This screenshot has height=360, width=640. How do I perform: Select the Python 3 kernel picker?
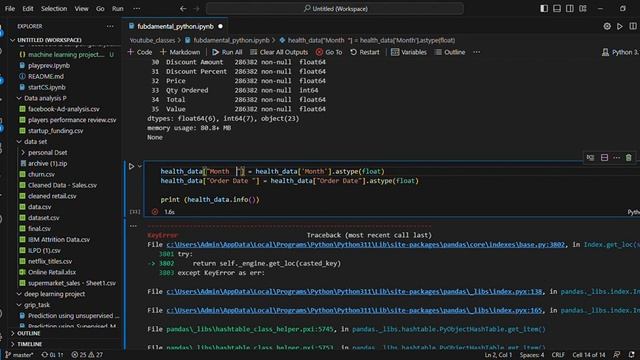click(x=620, y=52)
